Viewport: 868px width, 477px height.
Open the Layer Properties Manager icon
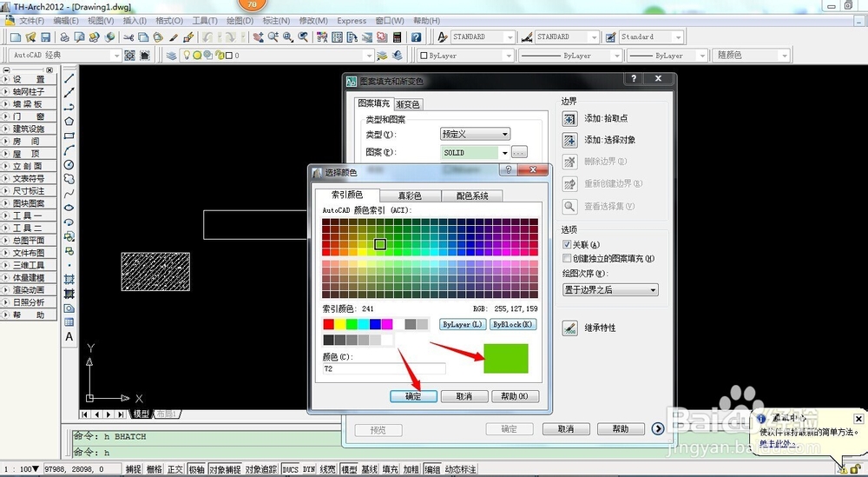(172, 56)
